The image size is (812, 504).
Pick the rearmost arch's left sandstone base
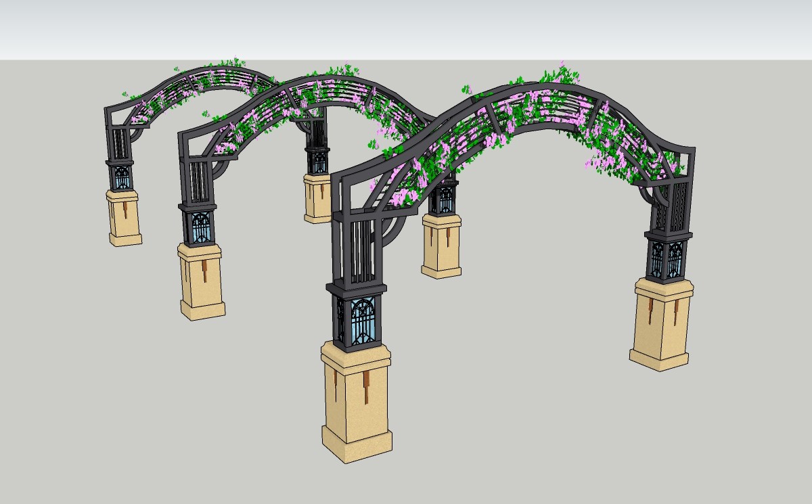coord(125,216)
